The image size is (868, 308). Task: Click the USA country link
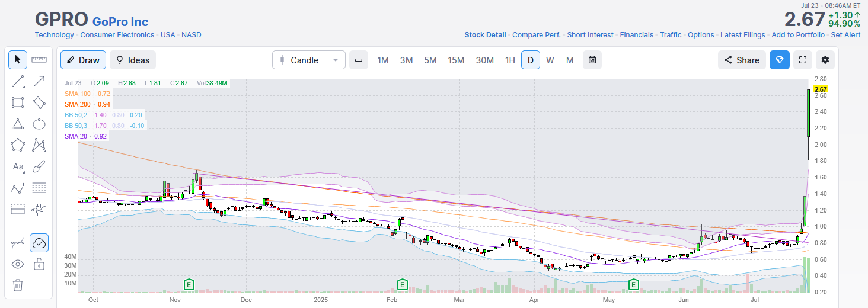[168, 35]
